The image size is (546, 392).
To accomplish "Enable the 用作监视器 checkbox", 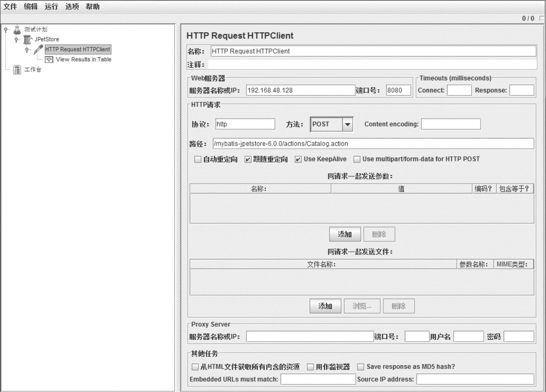I will [311, 367].
